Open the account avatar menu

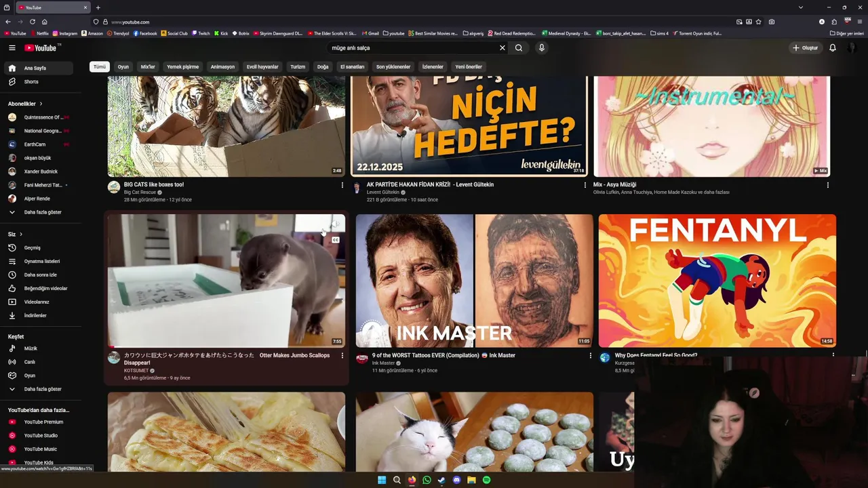(x=852, y=48)
